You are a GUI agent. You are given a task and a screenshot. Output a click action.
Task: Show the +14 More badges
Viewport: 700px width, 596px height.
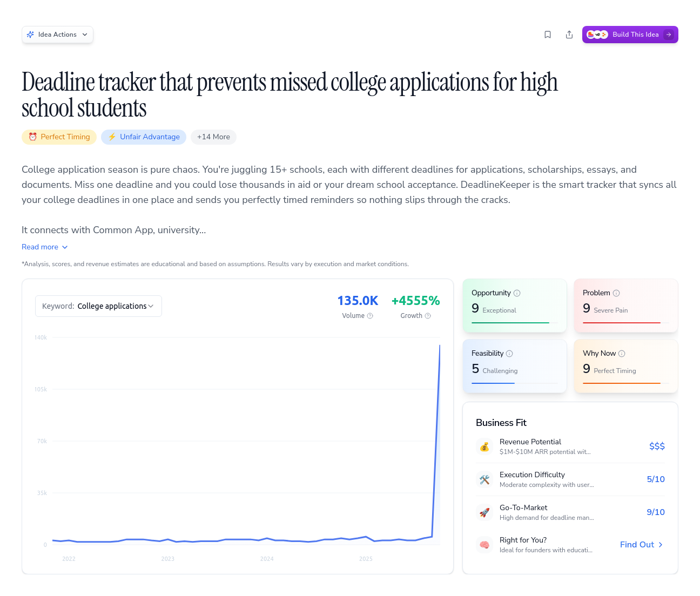(213, 137)
